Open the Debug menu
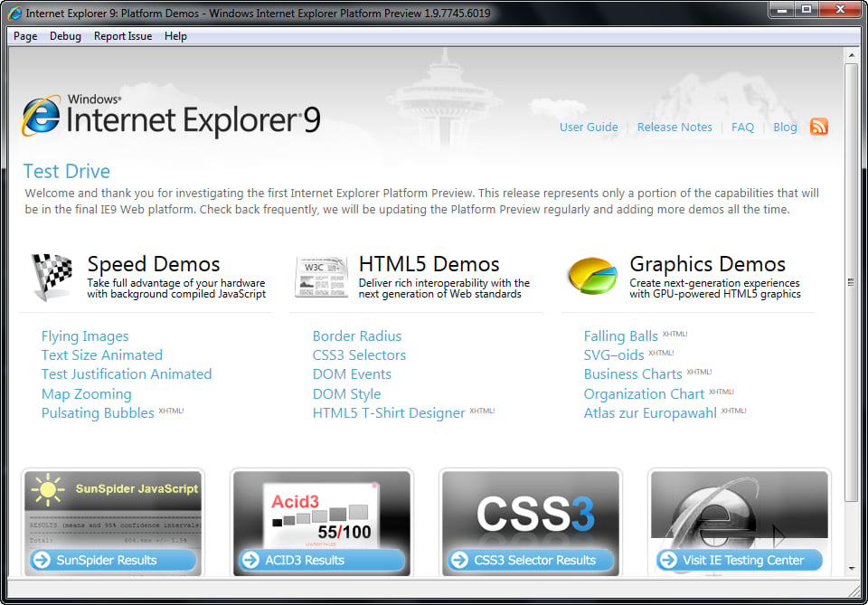Screen dimensions: 868x605 click(x=65, y=36)
